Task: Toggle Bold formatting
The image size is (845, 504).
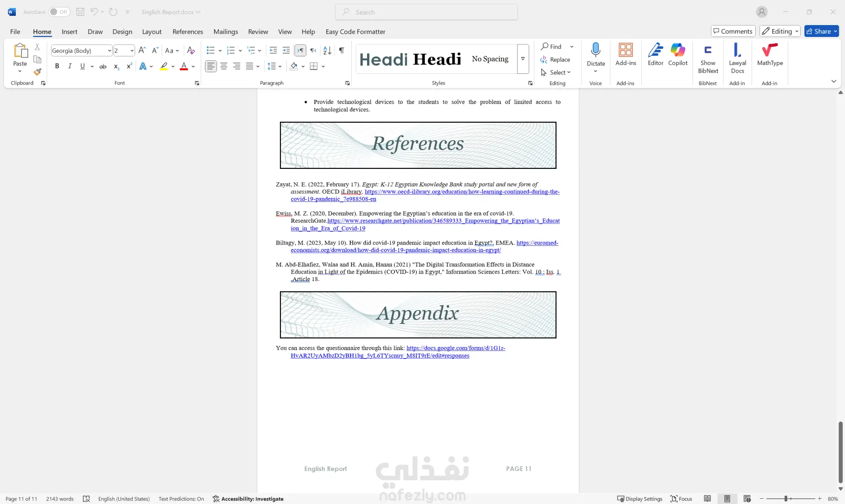Action: (57, 66)
